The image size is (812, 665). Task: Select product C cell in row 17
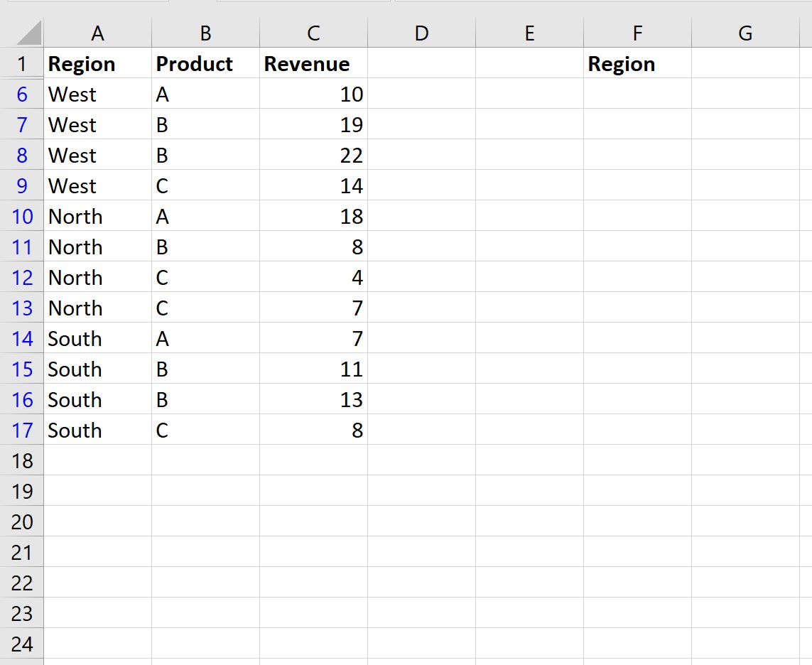205,430
